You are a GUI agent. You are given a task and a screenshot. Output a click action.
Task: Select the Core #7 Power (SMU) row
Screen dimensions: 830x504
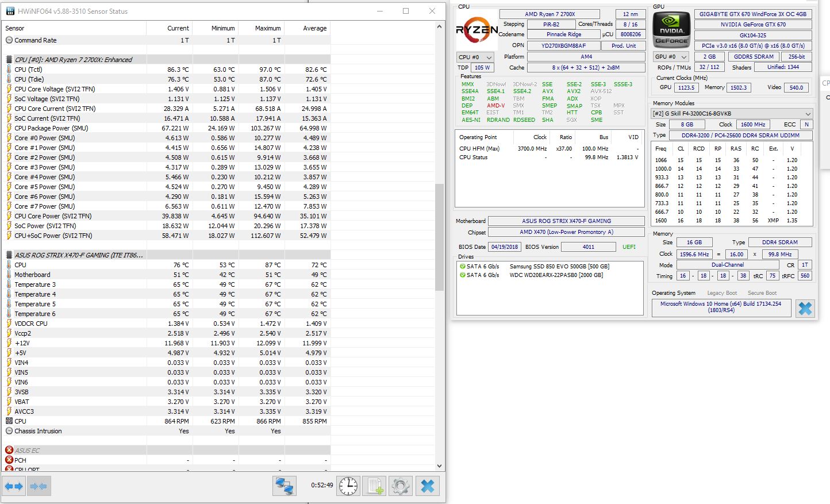click(166, 206)
